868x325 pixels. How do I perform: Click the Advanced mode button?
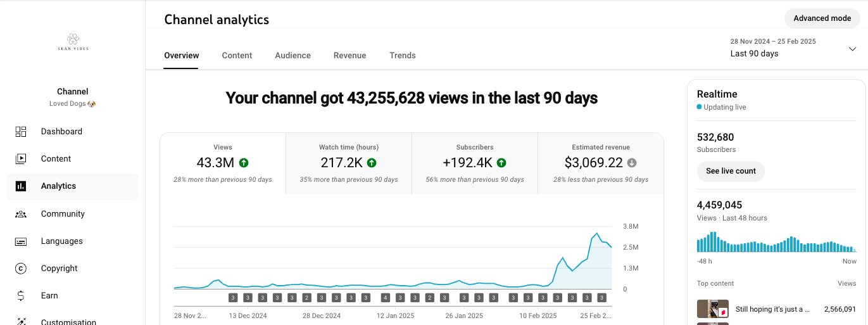(x=822, y=18)
